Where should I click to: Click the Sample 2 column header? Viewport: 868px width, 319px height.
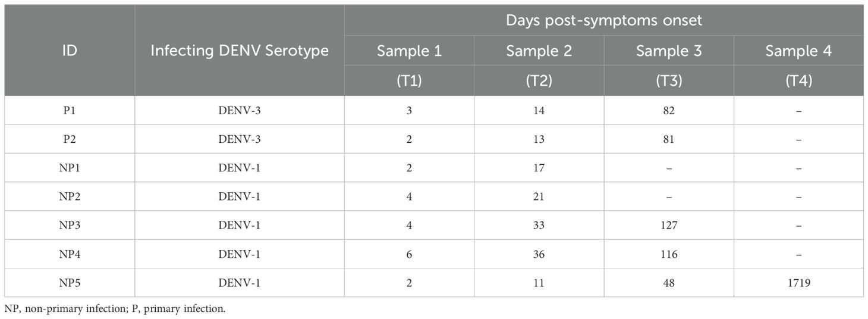tap(539, 51)
